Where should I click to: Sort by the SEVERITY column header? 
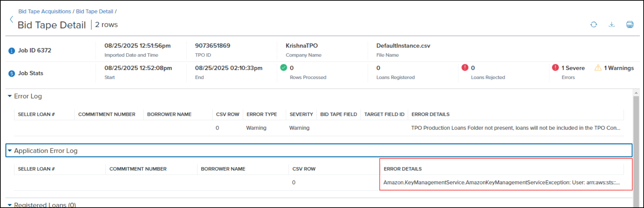[x=301, y=114]
